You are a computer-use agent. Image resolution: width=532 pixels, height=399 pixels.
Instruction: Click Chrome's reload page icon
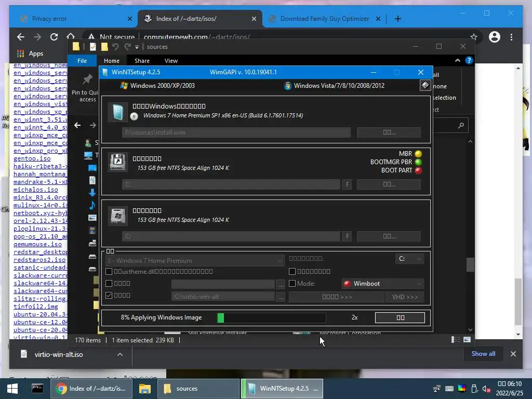coord(54,37)
